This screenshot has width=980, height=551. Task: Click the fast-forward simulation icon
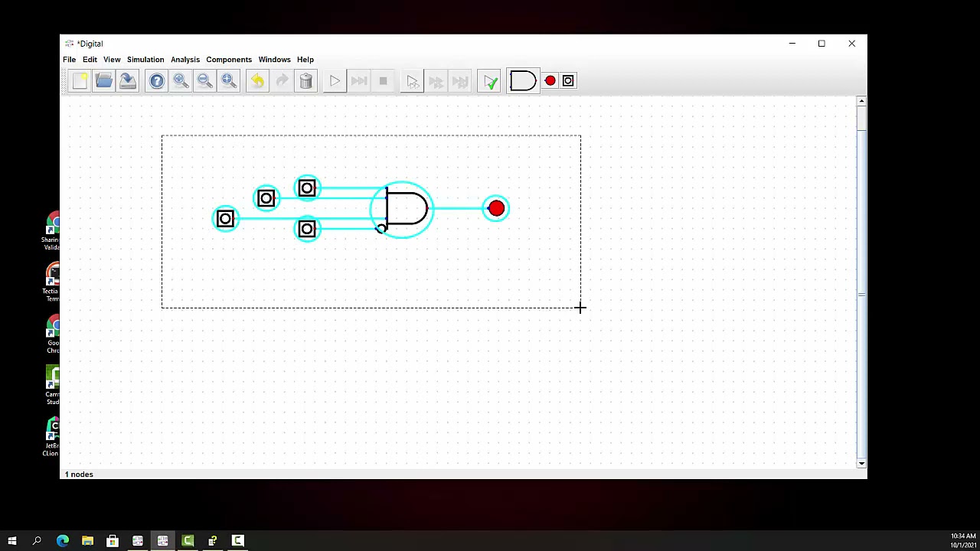click(x=359, y=81)
